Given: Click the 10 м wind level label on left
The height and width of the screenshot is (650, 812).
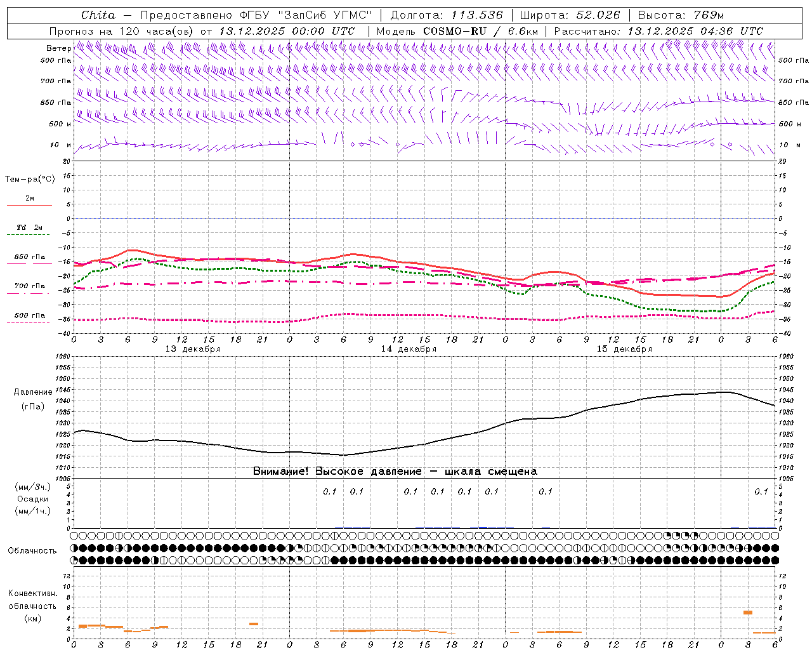Looking at the screenshot, I should 61,145.
